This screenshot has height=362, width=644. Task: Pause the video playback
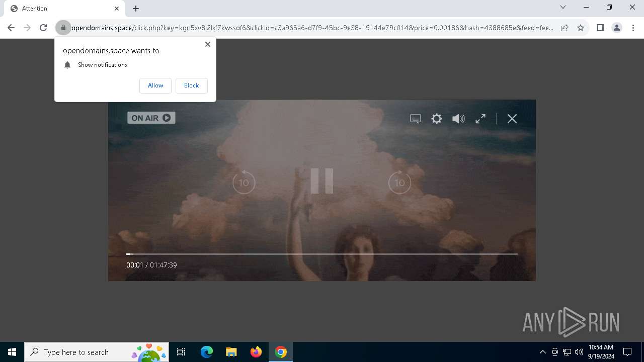[x=322, y=181]
